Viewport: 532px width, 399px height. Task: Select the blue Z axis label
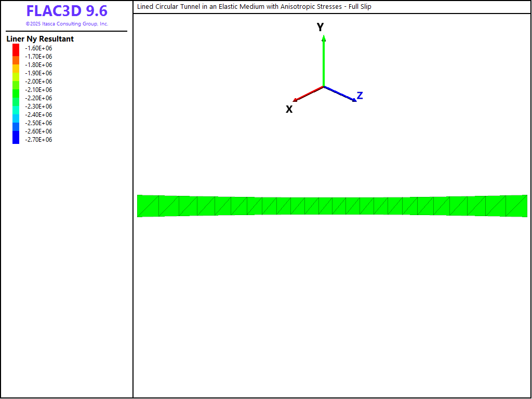[x=360, y=96]
